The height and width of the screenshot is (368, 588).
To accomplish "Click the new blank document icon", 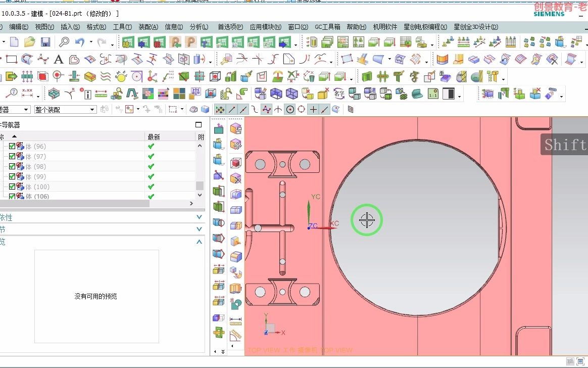I will pos(14,42).
